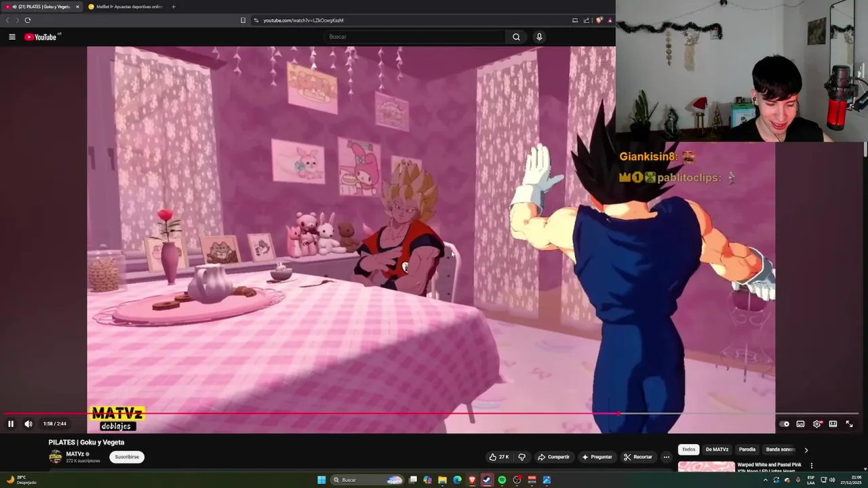This screenshot has width=868, height=488.
Task: Open the site settings icon in address bar
Action: coord(256,20)
